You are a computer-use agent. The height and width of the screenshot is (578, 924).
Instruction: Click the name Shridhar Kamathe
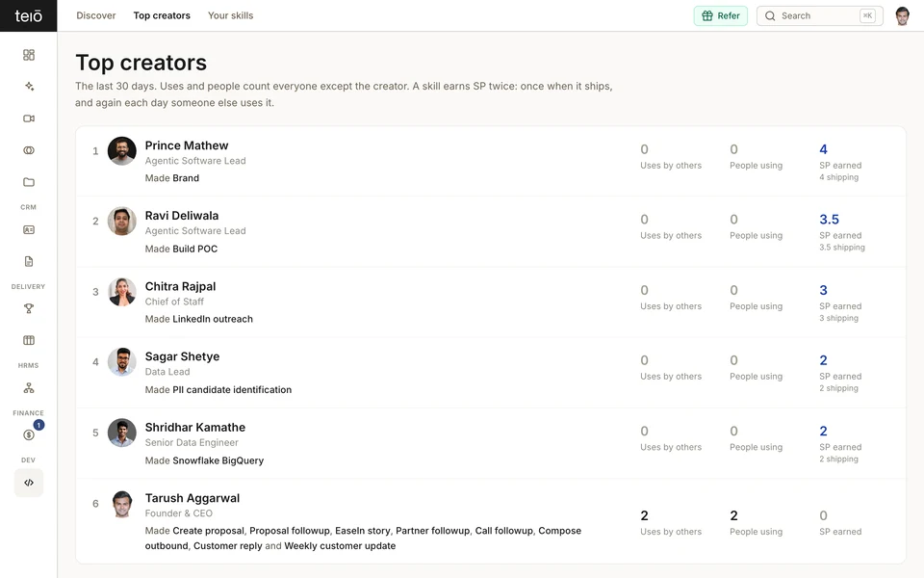(x=195, y=427)
